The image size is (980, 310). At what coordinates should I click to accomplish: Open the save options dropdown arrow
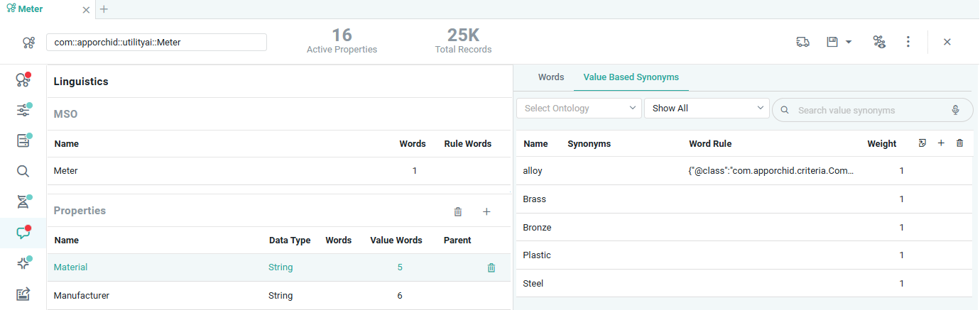click(849, 43)
